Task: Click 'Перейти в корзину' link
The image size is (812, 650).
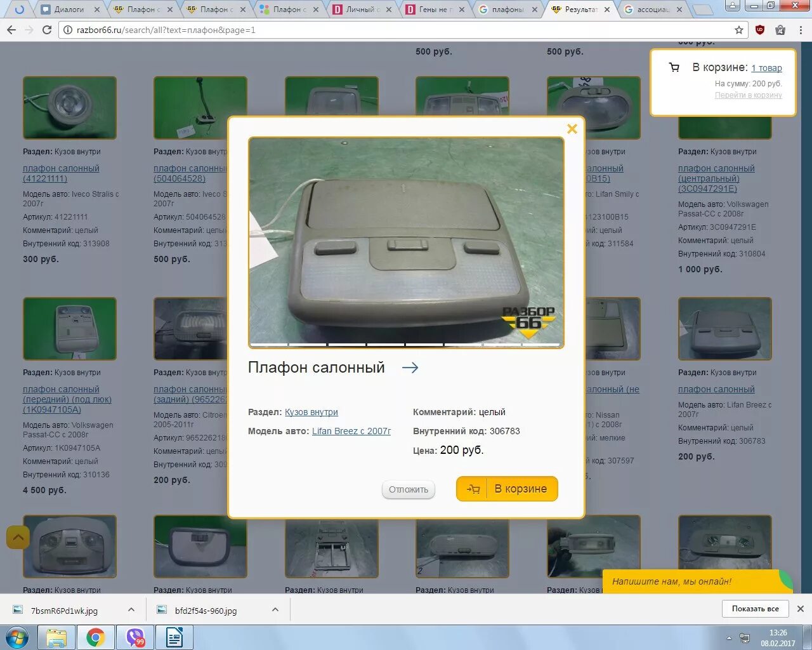Action: coord(749,95)
